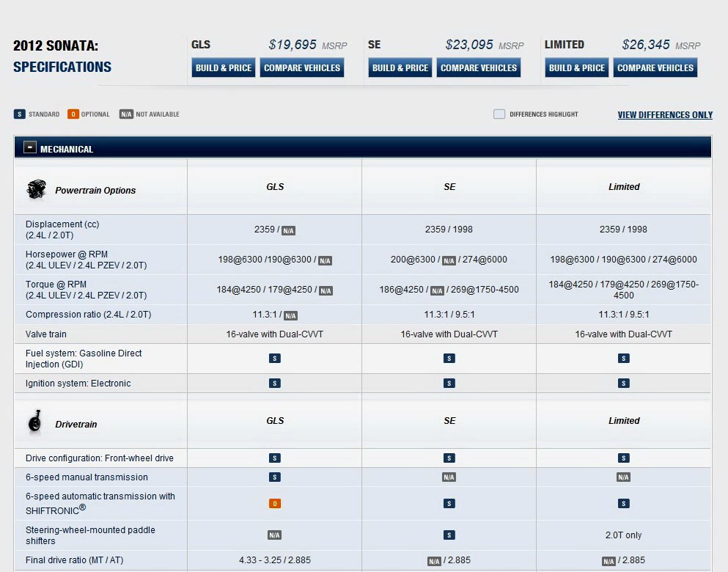Screen dimensions: 728x572
Task: Click Limited standard badge for Front-wheel drive
Action: [x=624, y=458]
